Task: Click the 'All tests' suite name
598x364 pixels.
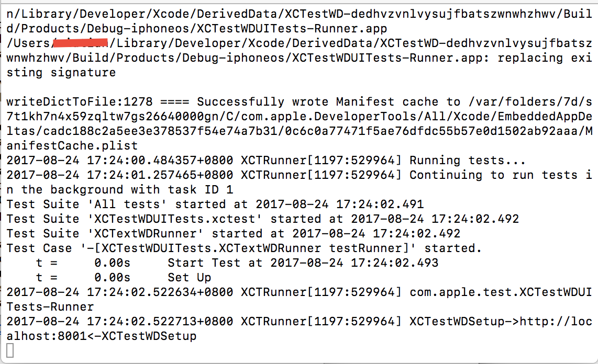Action: pyautogui.click(x=127, y=204)
